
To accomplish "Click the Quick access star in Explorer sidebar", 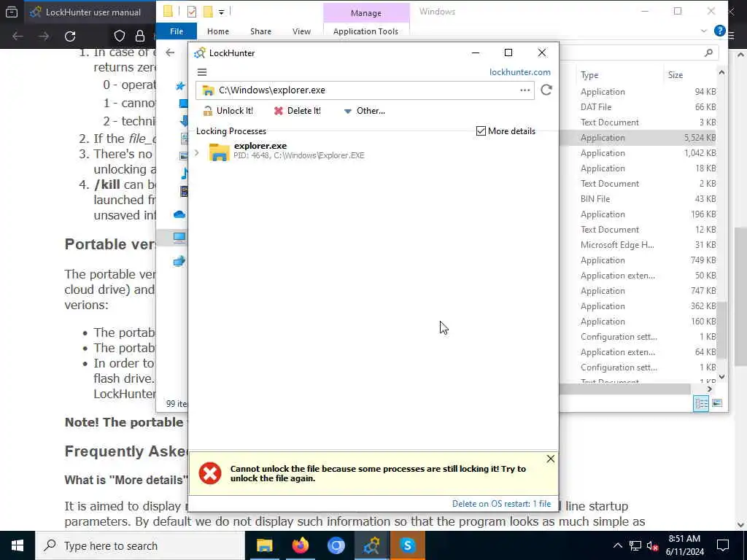I will pos(180,86).
